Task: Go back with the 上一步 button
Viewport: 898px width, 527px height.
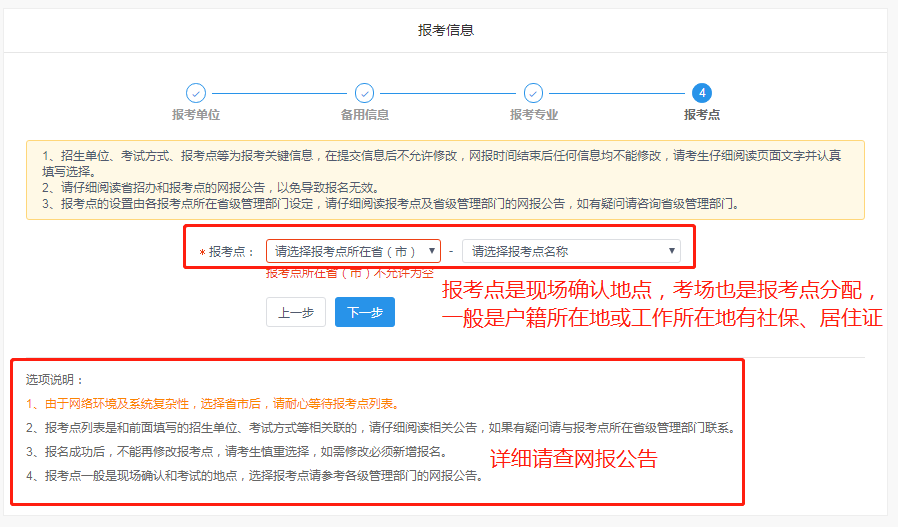Action: point(296,312)
